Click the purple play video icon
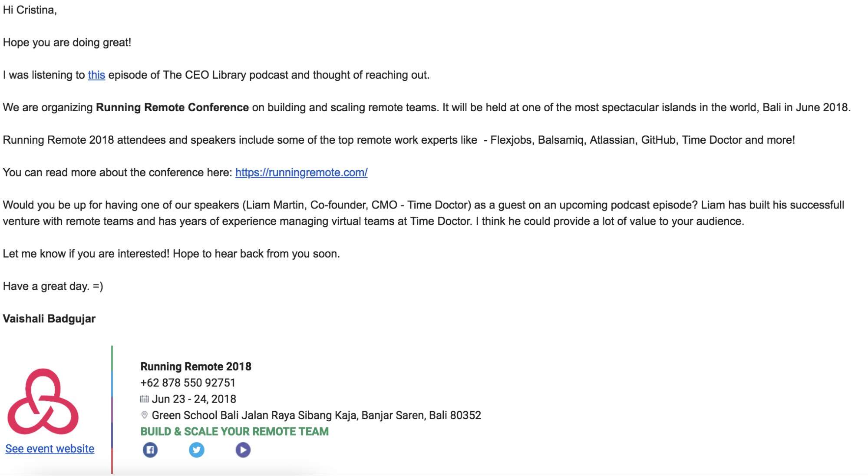Viewport: 868px width, 476px height. pyautogui.click(x=243, y=450)
